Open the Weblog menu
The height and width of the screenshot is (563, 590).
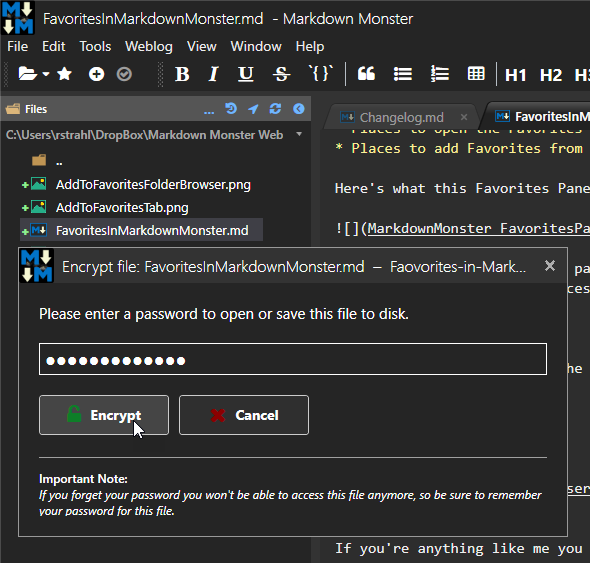pos(149,47)
